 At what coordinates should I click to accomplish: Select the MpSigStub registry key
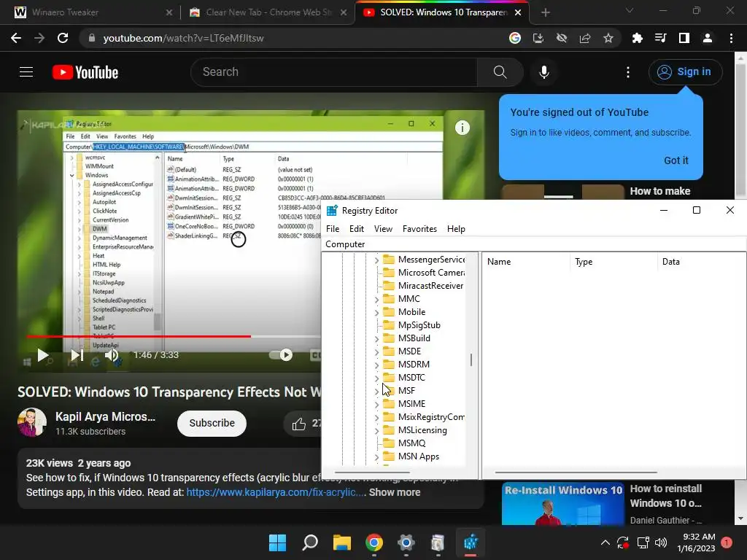(x=419, y=325)
